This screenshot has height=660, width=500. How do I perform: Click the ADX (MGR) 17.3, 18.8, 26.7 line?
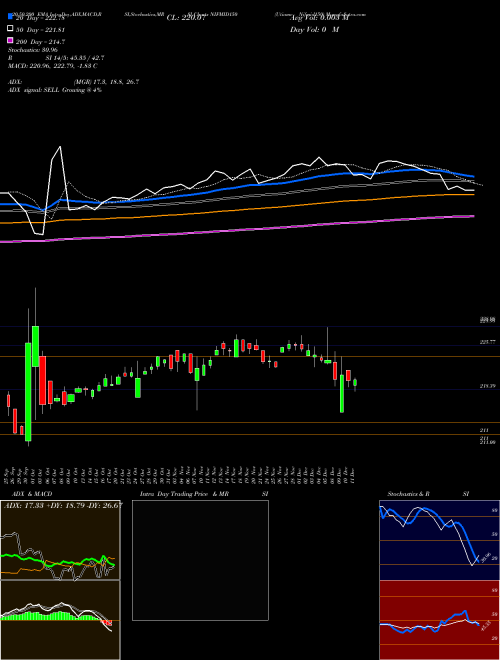pyautogui.click(x=74, y=82)
